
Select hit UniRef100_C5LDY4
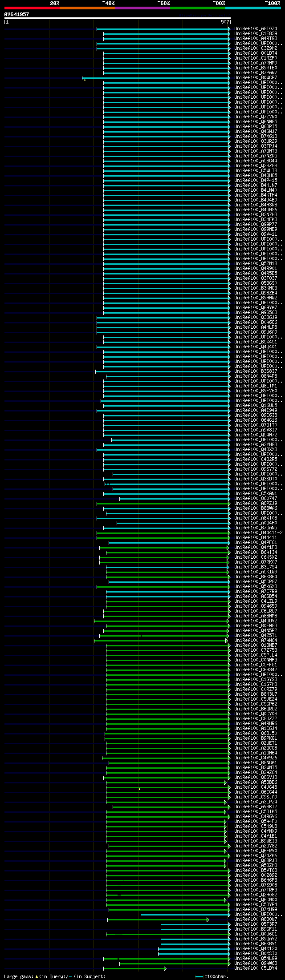256,968
